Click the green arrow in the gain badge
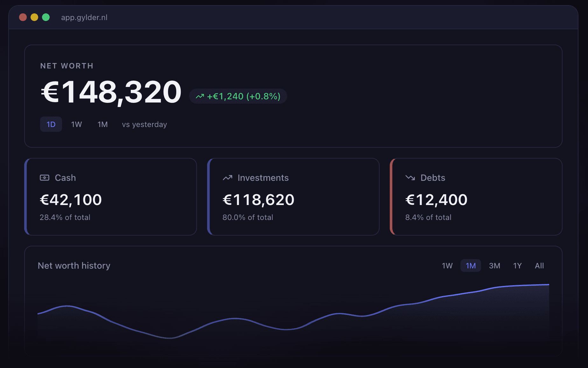Viewport: 588px width, 368px height. [200, 96]
